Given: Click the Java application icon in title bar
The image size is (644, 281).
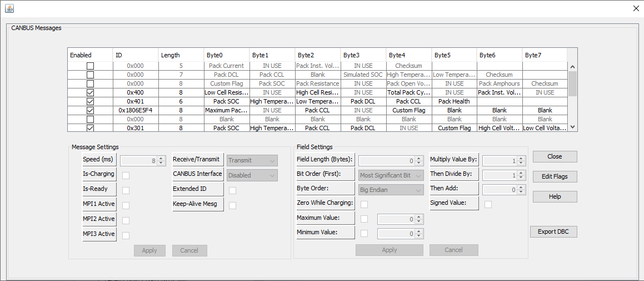Looking at the screenshot, I should pos(9,8).
